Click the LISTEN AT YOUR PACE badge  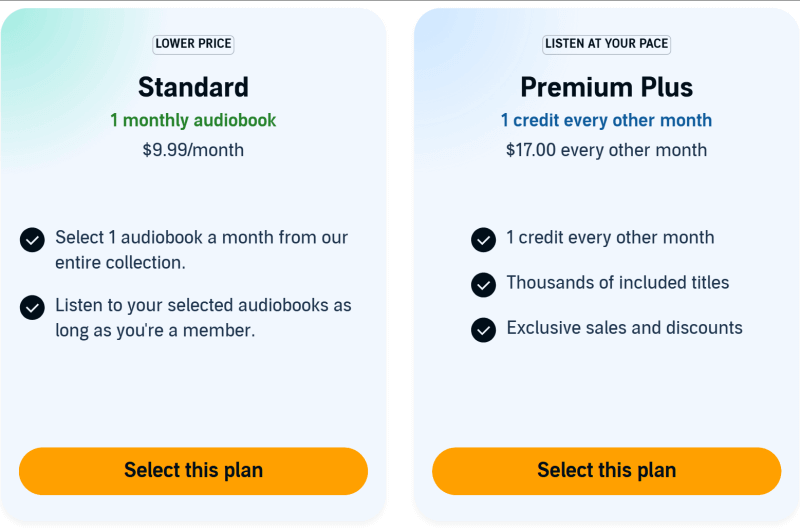(606, 44)
